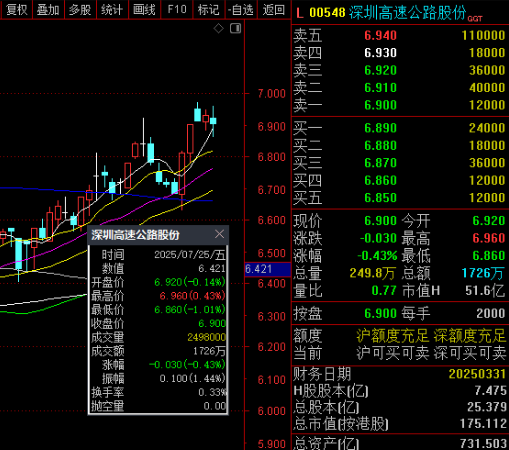Open the 复权 toolbar option
Image resolution: width=509 pixels, height=450 pixels.
click(16, 9)
